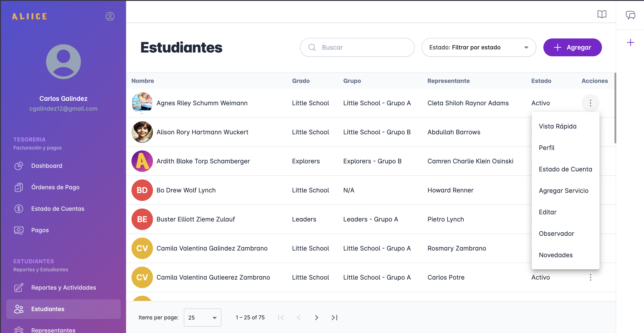
Task: Open the book documentation icon
Action: coord(602,14)
